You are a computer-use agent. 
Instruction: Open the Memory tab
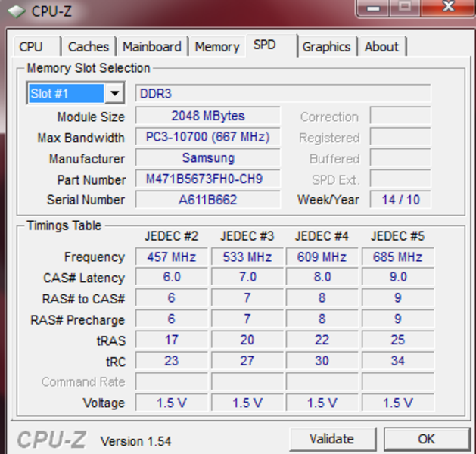[x=217, y=47]
